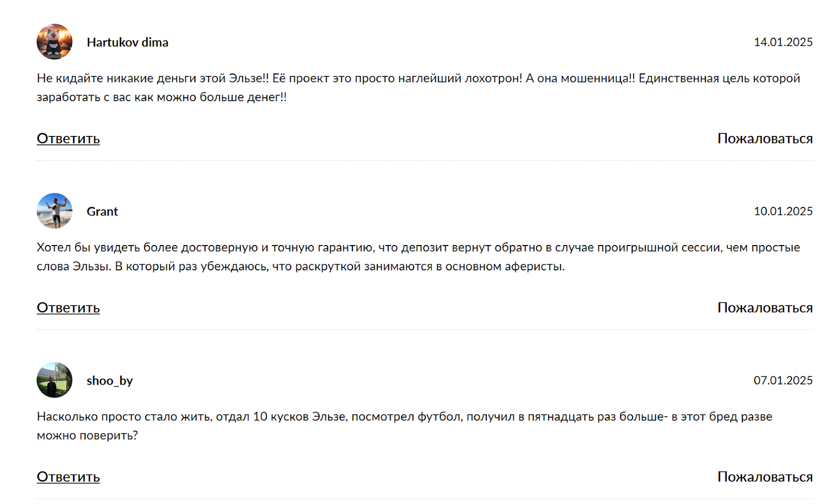
Task: Report shoo_by's comment
Action: (x=764, y=477)
